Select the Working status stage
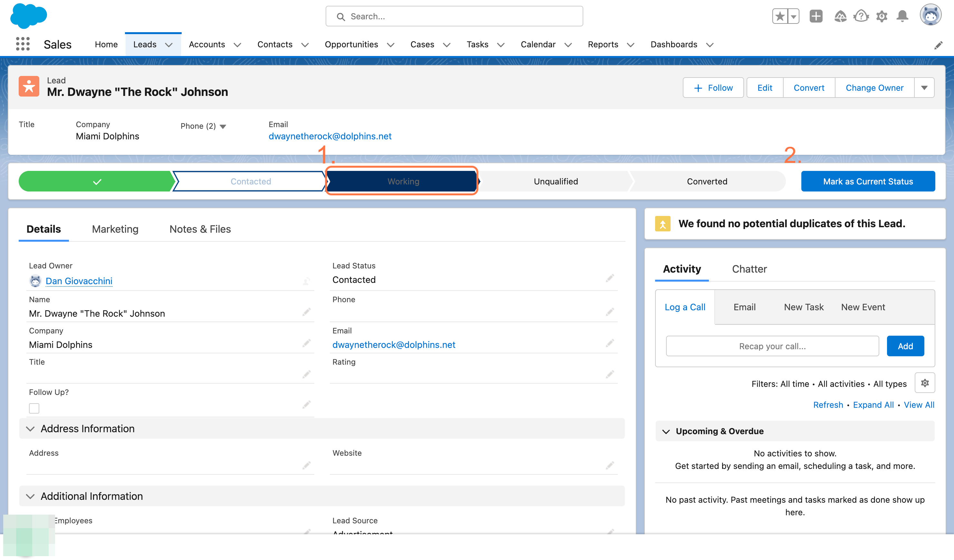954x560 pixels. coord(403,181)
